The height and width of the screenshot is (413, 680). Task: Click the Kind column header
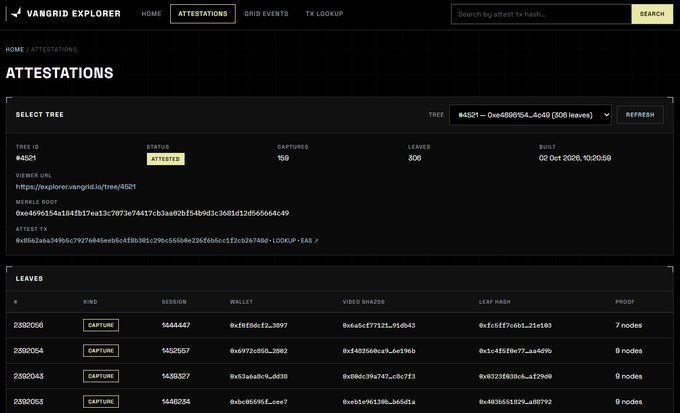click(x=90, y=302)
